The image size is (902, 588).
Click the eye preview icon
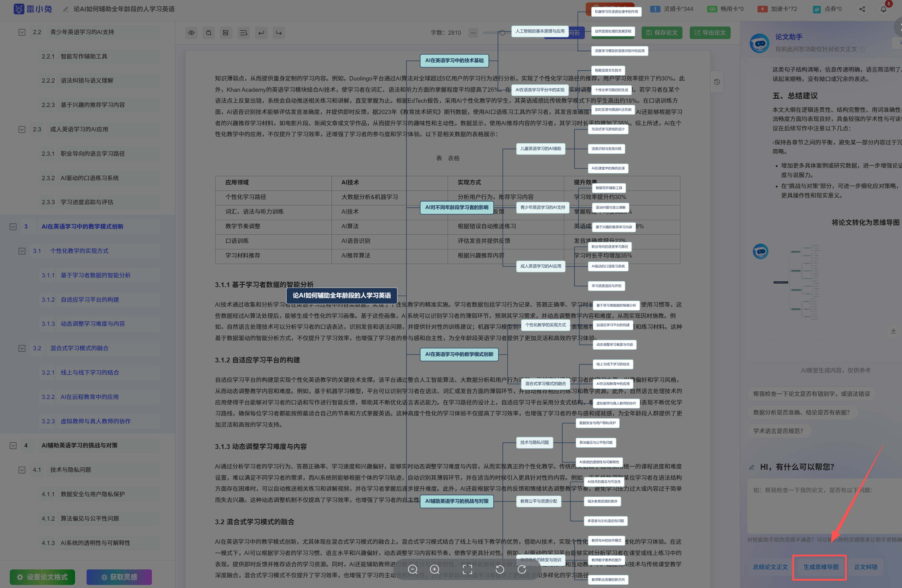pyautogui.click(x=191, y=33)
